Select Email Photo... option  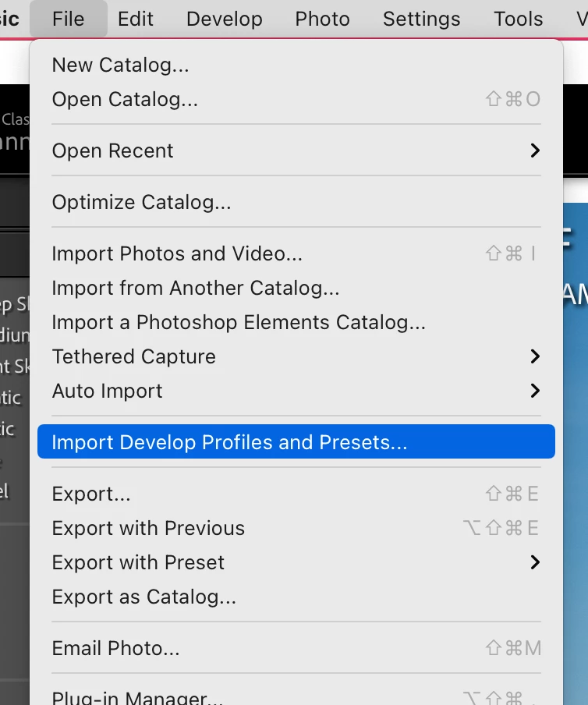click(115, 648)
